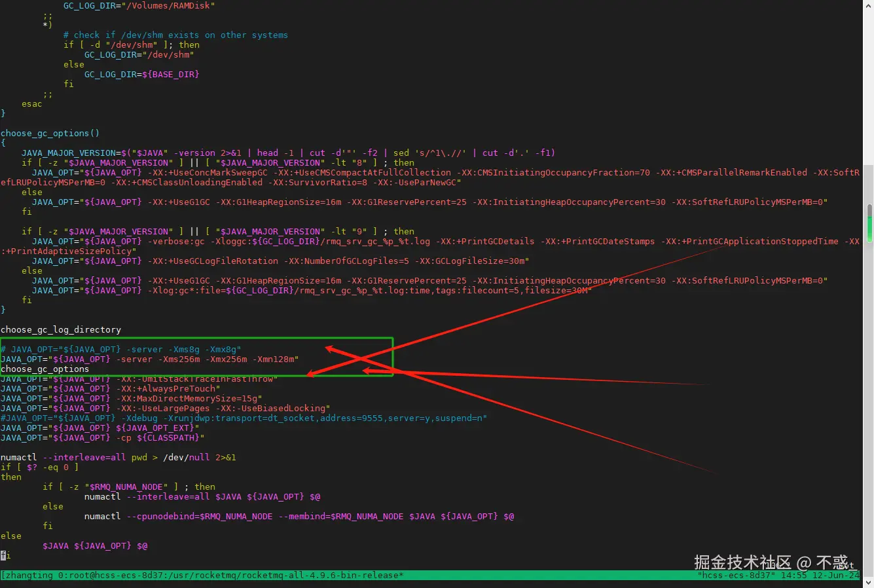Click the commented -Xms8g -Xmx8g line
Viewport: 874px width, 588px height.
[120, 349]
